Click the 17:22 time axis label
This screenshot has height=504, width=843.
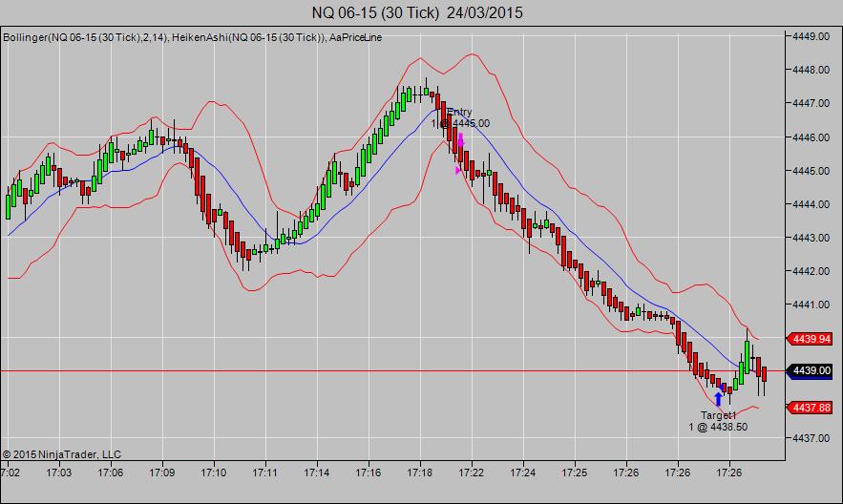coord(471,472)
